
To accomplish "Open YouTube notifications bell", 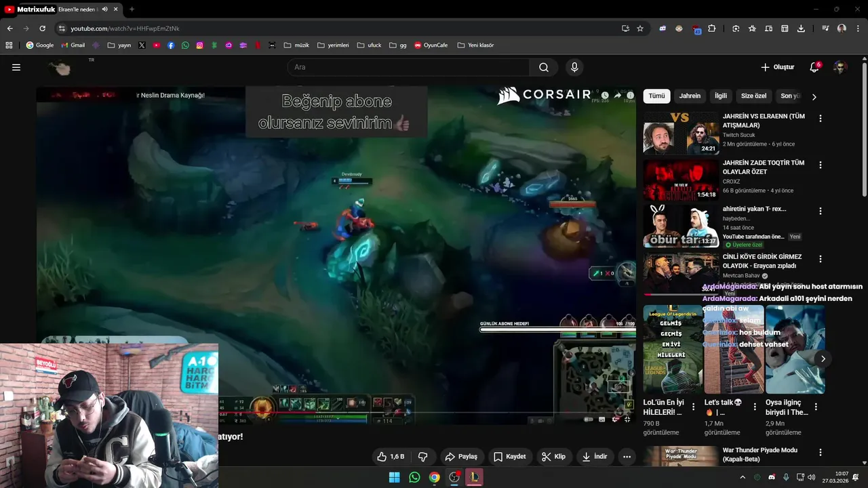I will point(814,67).
